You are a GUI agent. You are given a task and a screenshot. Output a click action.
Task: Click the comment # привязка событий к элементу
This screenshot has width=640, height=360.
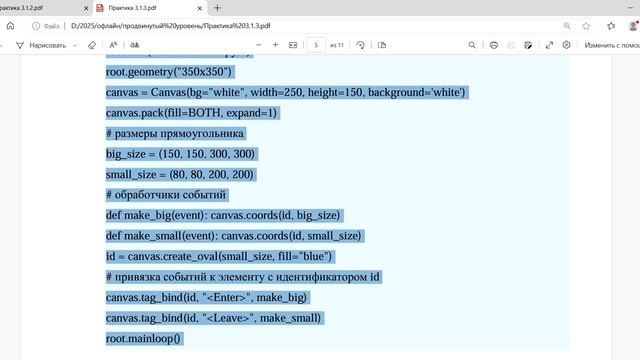click(243, 277)
